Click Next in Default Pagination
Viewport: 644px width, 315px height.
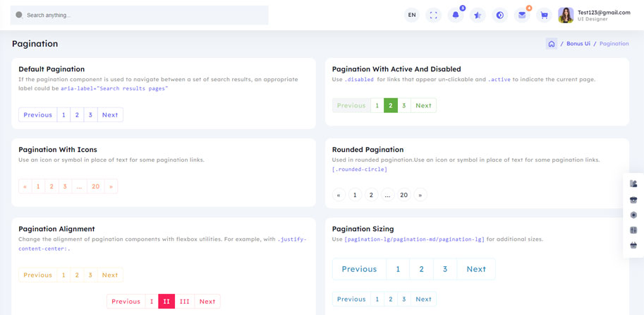(x=110, y=114)
